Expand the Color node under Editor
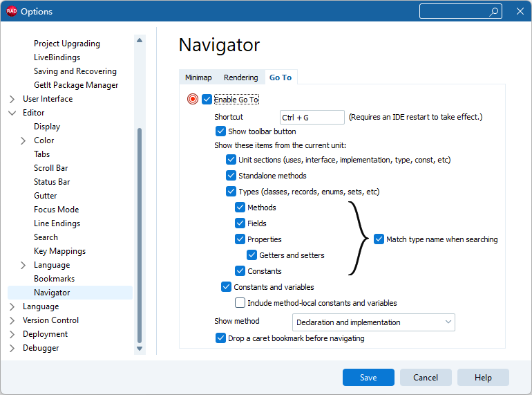This screenshot has height=395, width=532. point(23,140)
